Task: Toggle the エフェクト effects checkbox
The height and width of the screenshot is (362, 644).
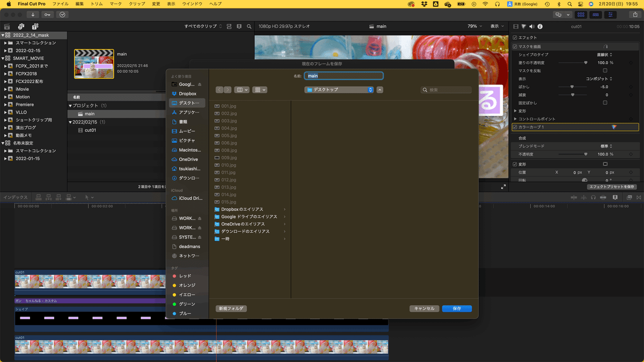Action: point(515,38)
